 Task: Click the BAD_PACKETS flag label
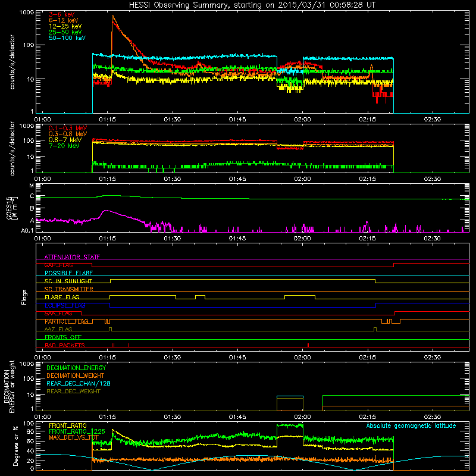pos(65,345)
